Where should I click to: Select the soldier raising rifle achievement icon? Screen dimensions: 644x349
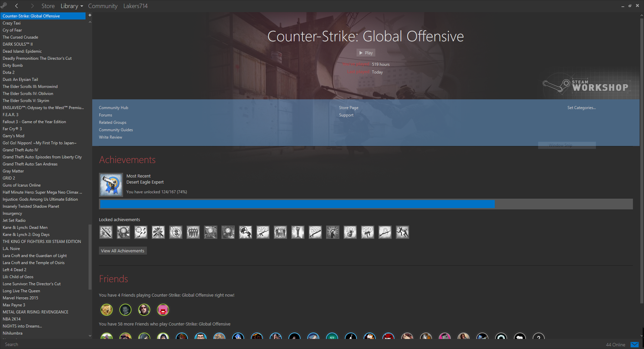point(333,232)
